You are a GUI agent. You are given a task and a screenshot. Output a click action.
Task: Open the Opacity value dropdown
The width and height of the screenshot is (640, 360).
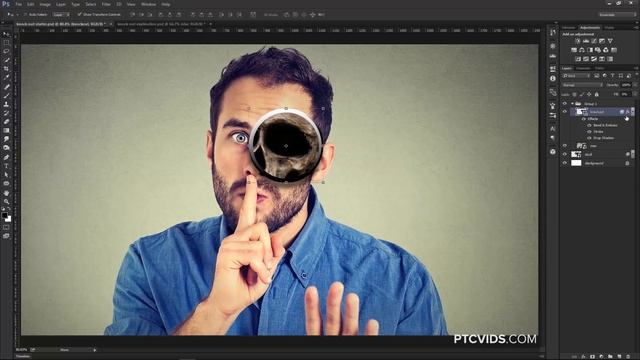[x=635, y=85]
